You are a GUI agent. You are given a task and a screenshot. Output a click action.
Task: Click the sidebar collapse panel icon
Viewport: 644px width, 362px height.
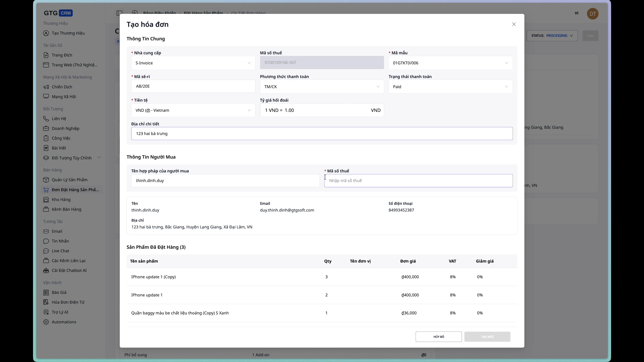(119, 13)
